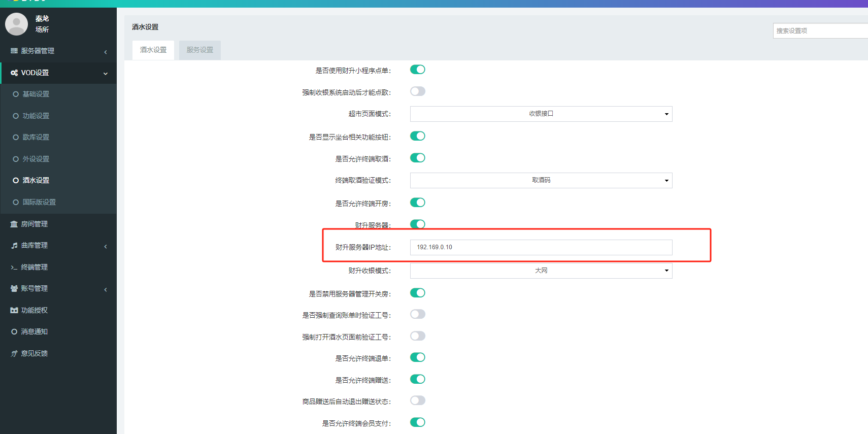Open 财升收银模式 dropdown
The width and height of the screenshot is (868, 434).
coord(541,271)
